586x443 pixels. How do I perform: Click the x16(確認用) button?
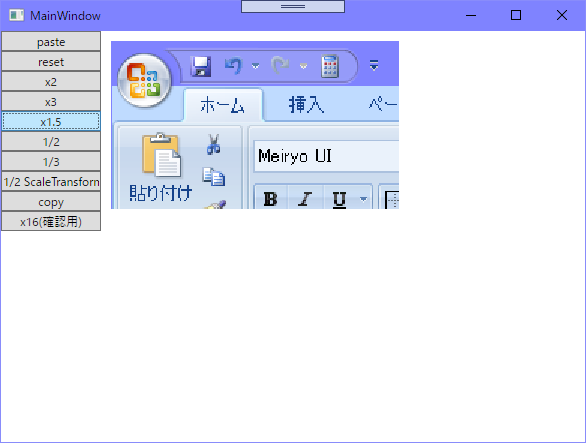click(x=51, y=222)
